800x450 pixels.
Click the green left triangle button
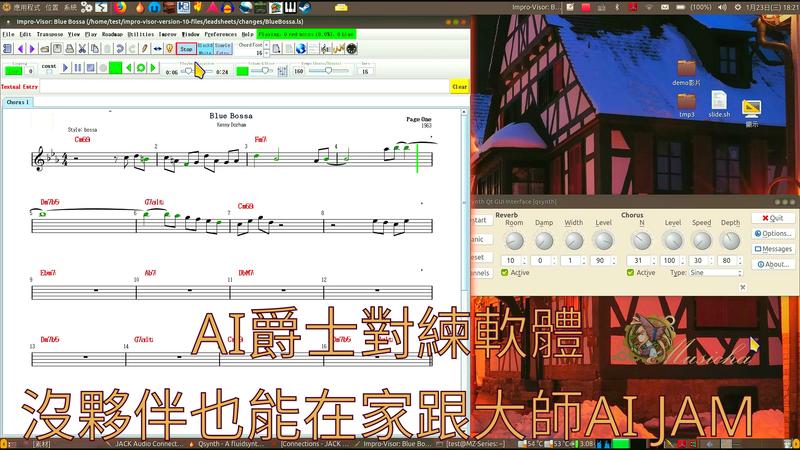[129, 67]
